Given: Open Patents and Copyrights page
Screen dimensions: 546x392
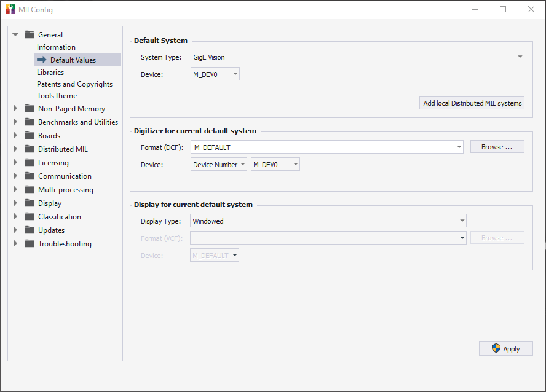Looking at the screenshot, I should click(x=74, y=84).
